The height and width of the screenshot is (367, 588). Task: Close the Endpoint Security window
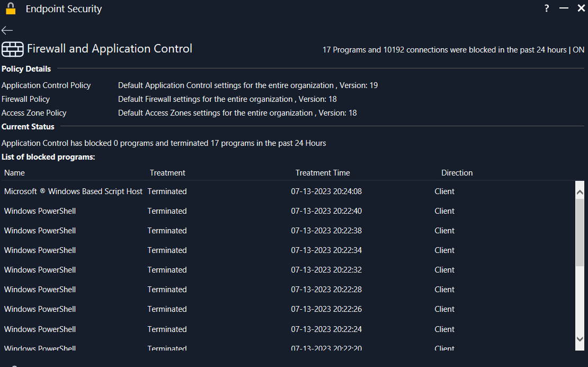(x=581, y=8)
